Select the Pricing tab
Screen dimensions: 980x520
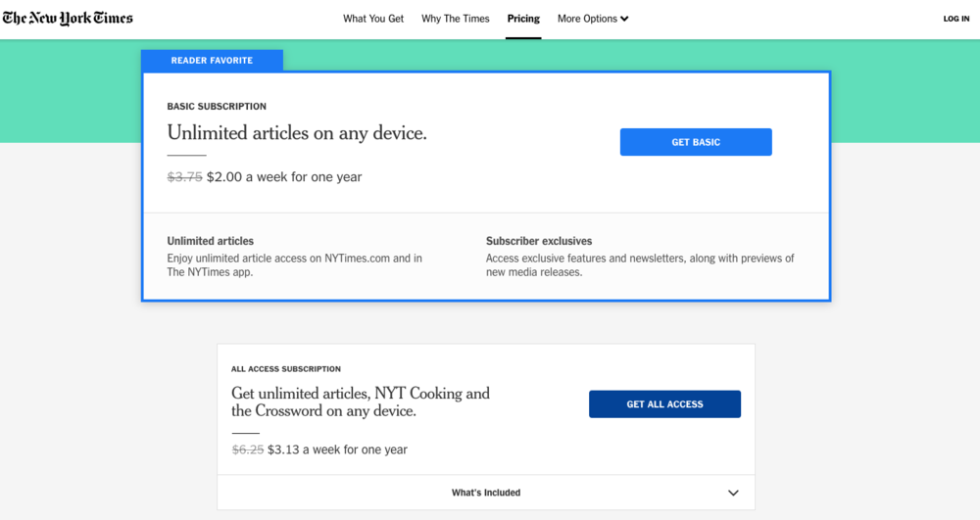[x=523, y=19]
